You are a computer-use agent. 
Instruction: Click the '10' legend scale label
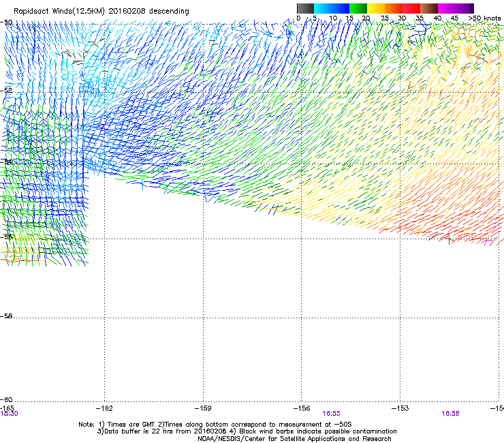[333, 18]
